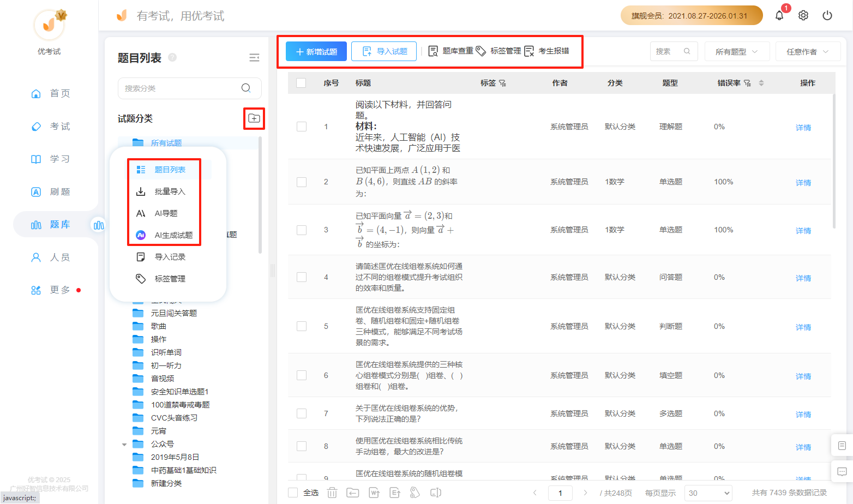Viewport: 853px width, 504px height.
Task: Click the move-to-folder icon in bottom toolbar
Action: click(x=353, y=493)
